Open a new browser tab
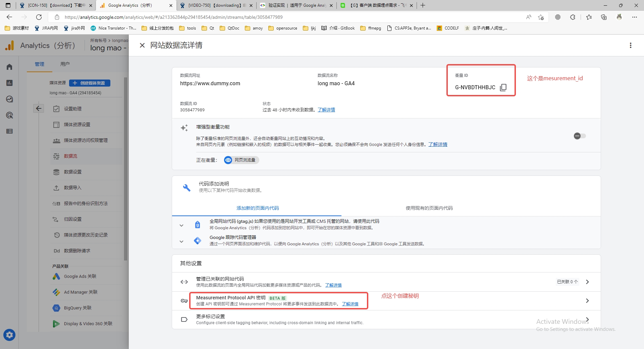Image resolution: width=644 pixels, height=349 pixels. [x=423, y=5]
